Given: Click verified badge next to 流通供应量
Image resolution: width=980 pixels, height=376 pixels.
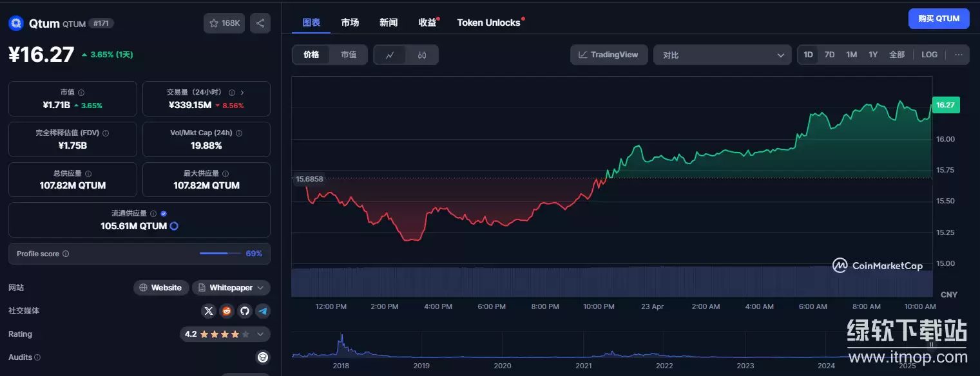Looking at the screenshot, I should click(164, 214).
